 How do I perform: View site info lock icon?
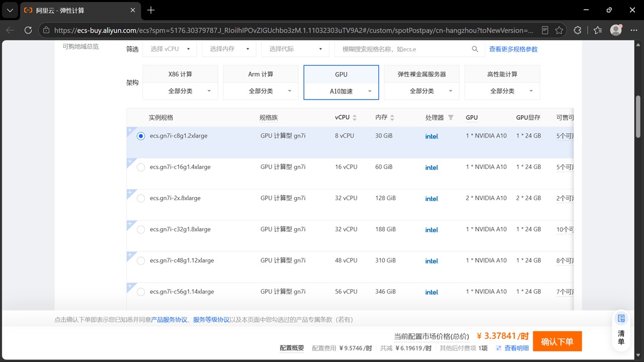click(x=46, y=30)
